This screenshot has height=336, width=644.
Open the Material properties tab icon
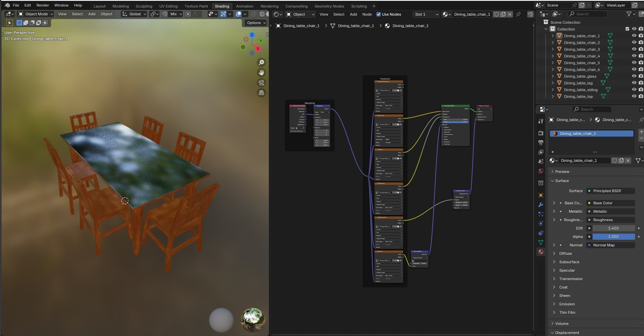point(541,252)
